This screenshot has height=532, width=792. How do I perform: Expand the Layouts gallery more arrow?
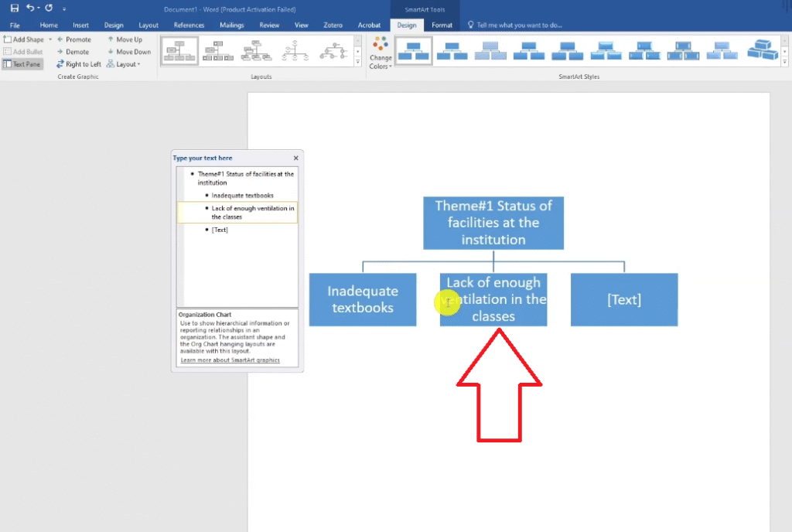(x=357, y=61)
